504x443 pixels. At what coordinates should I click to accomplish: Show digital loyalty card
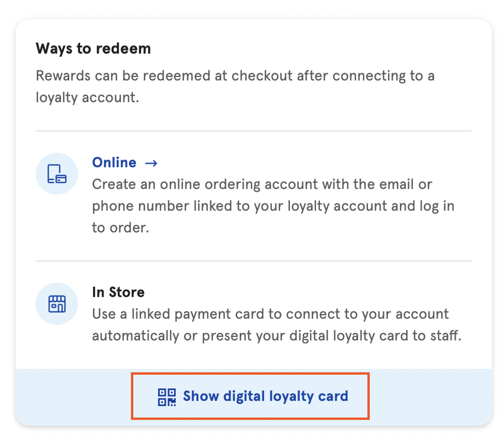(x=265, y=396)
